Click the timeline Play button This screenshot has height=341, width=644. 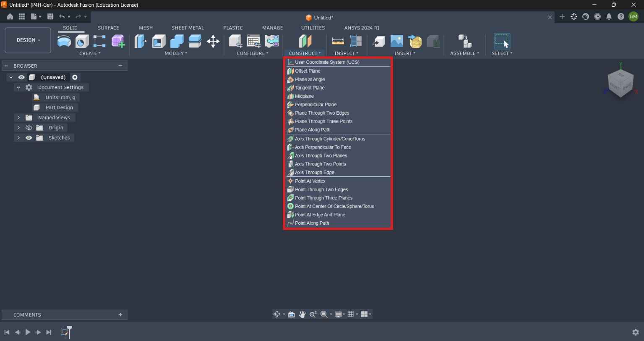[28, 332]
